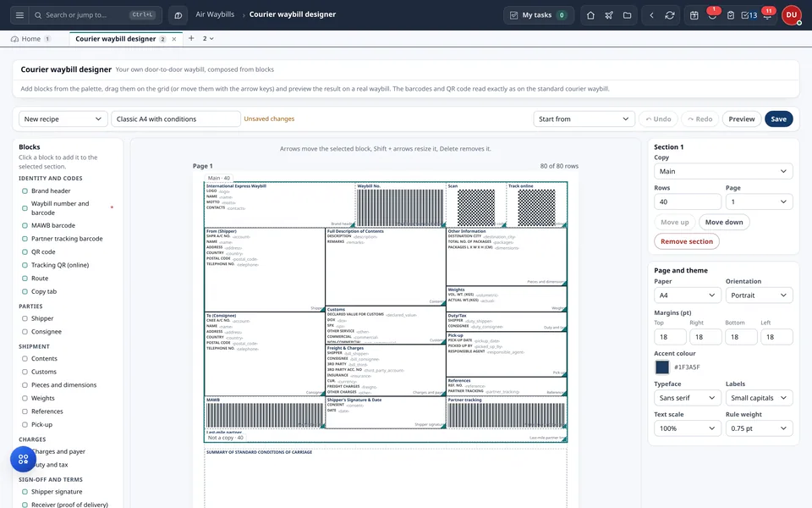The height and width of the screenshot is (508, 812).
Task: Open the accent colour swatch
Action: point(661,367)
